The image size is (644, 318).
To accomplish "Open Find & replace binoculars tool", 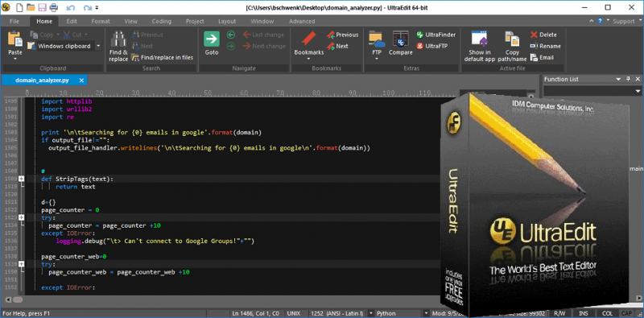I will click(x=118, y=46).
